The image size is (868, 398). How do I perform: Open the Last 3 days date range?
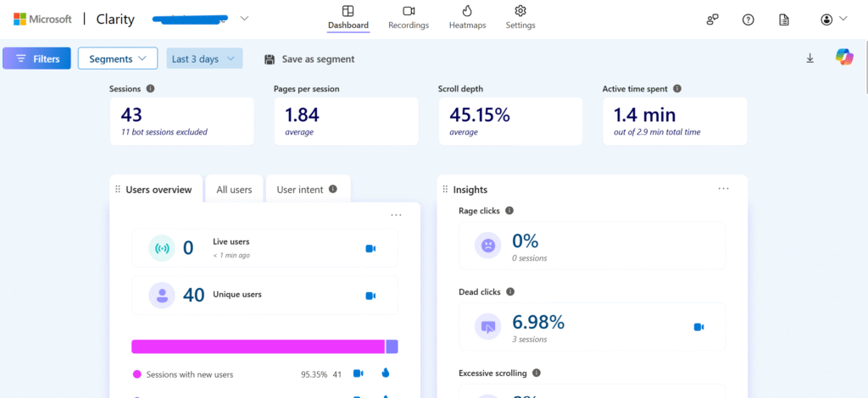[x=204, y=58]
